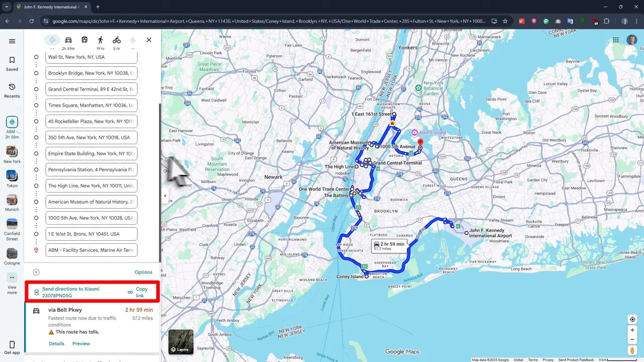644x362 pixels.
Task: Toggle the flight mode option (grayed airplane)
Action: click(x=133, y=40)
